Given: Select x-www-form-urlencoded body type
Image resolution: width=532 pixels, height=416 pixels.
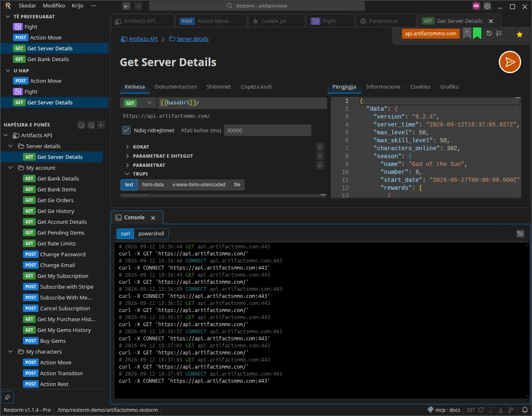Looking at the screenshot, I should [199, 185].
